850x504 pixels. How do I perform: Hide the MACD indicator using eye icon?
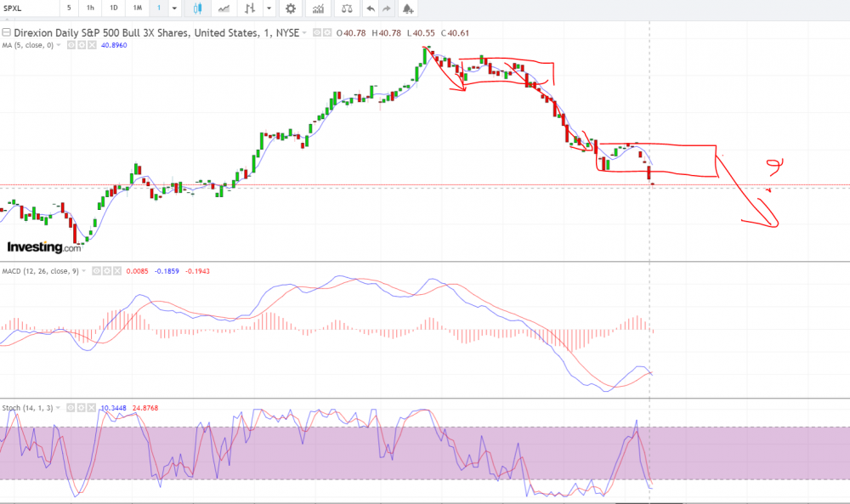(x=97, y=271)
